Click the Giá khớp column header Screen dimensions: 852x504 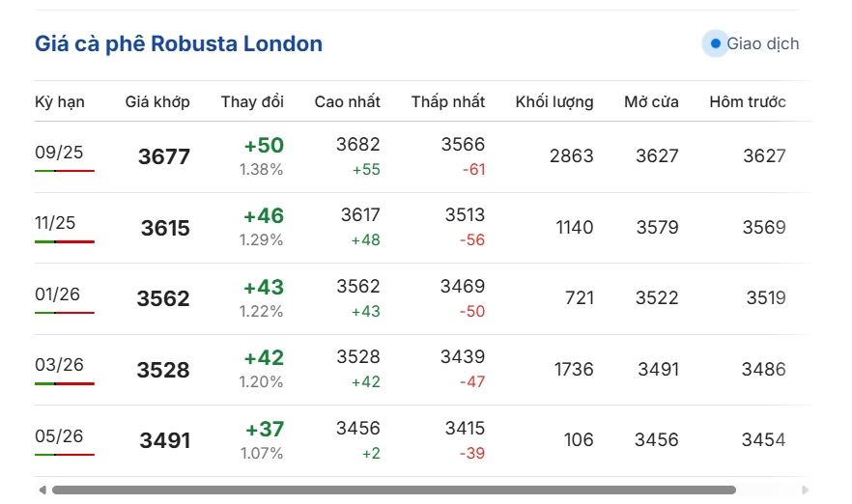(x=157, y=102)
